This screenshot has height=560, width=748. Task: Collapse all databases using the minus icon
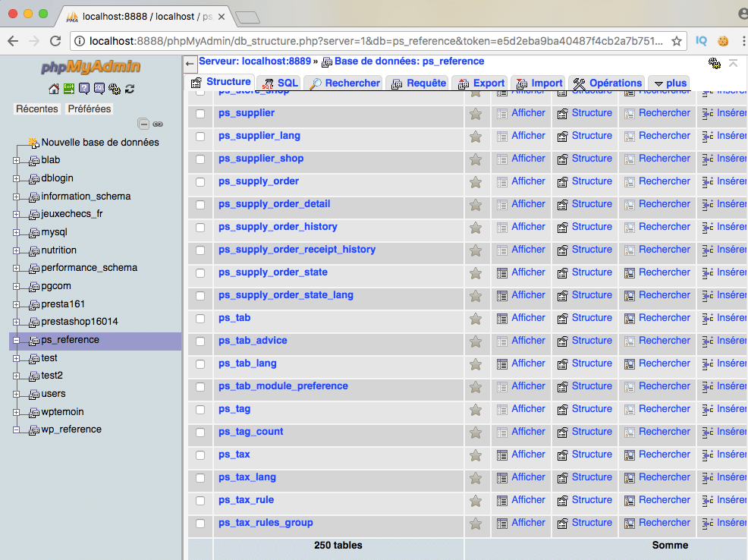coord(143,124)
